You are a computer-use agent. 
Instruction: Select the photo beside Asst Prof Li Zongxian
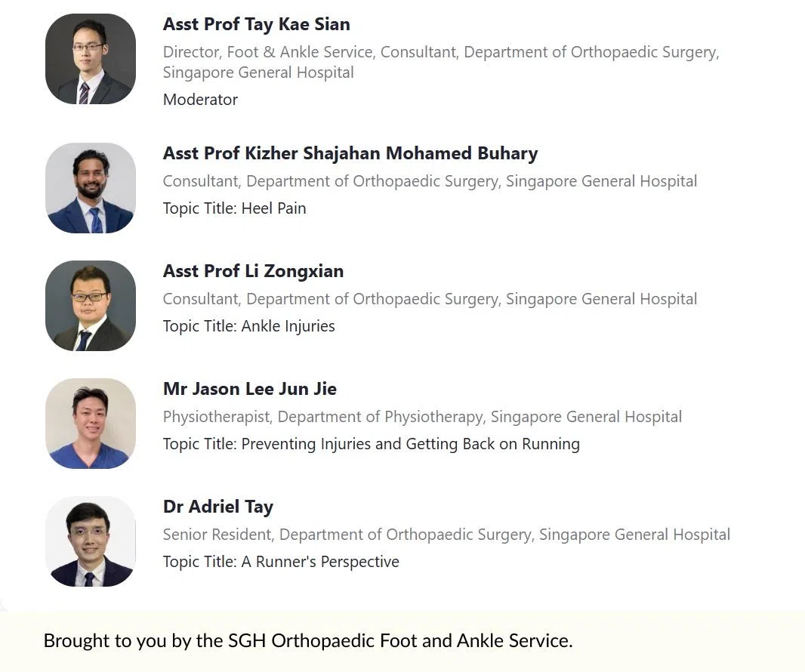point(91,306)
